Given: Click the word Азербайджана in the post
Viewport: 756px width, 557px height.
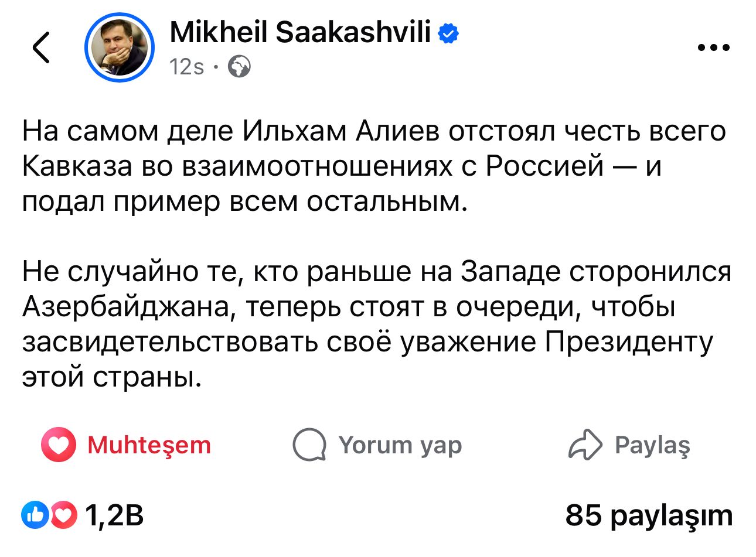Looking at the screenshot, I should pyautogui.click(x=128, y=307).
